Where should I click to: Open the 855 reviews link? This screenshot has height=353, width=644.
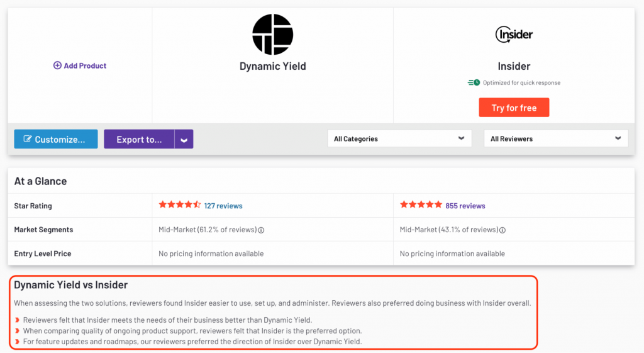465,206
